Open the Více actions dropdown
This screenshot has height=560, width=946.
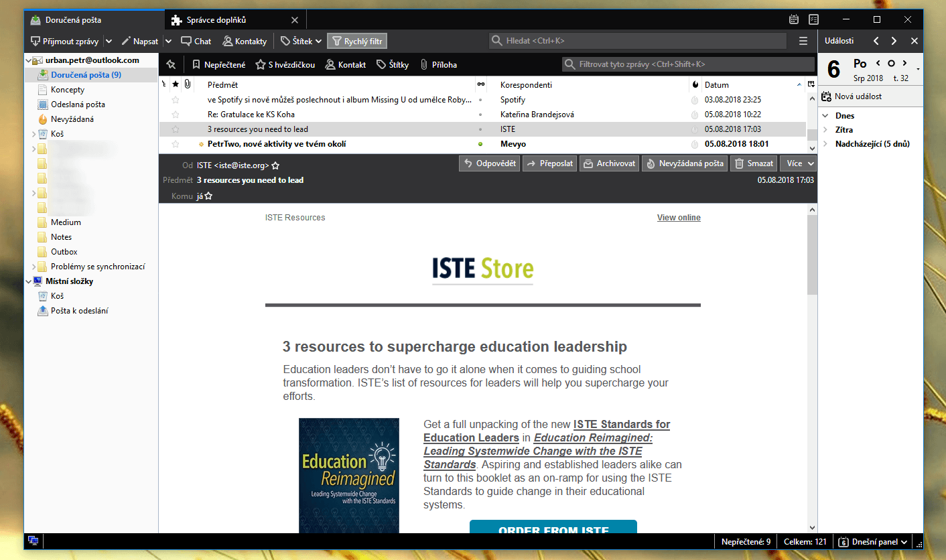tap(799, 163)
